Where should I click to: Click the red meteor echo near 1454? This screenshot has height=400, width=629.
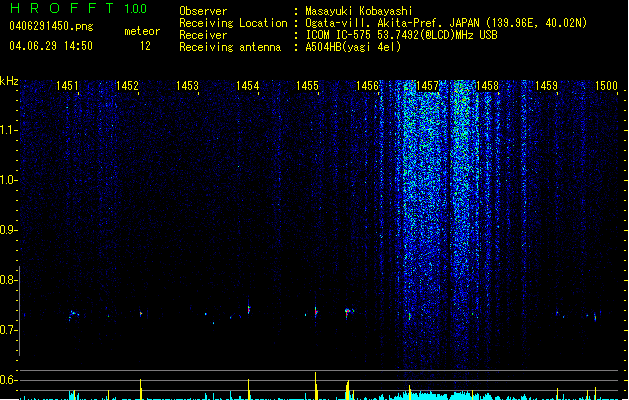point(249,309)
